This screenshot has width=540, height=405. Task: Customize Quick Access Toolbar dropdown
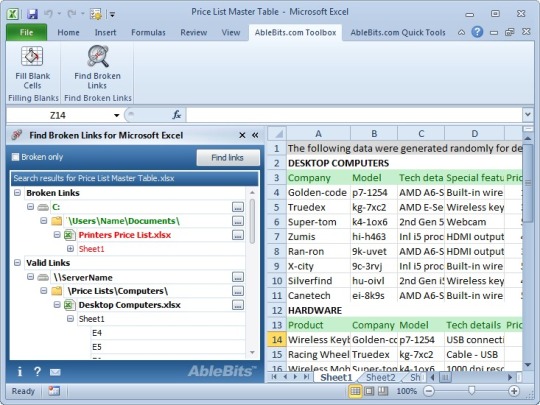[112, 14]
